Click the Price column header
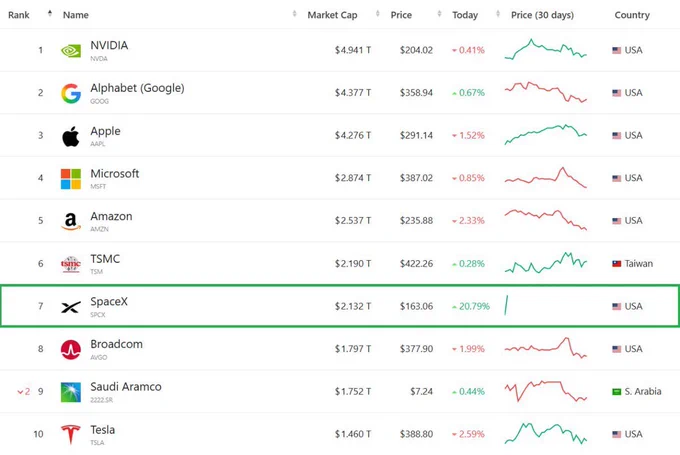 pyautogui.click(x=401, y=15)
